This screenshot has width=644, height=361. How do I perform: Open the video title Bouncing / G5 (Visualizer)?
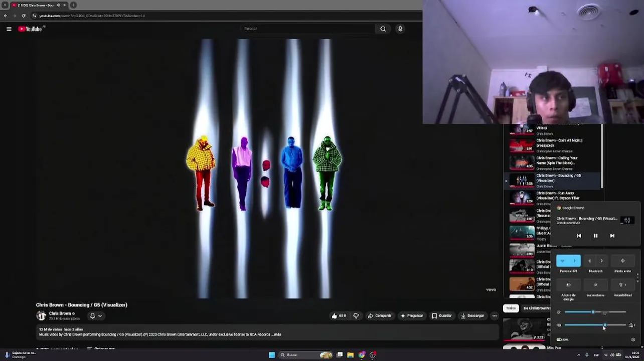pyautogui.click(x=82, y=305)
